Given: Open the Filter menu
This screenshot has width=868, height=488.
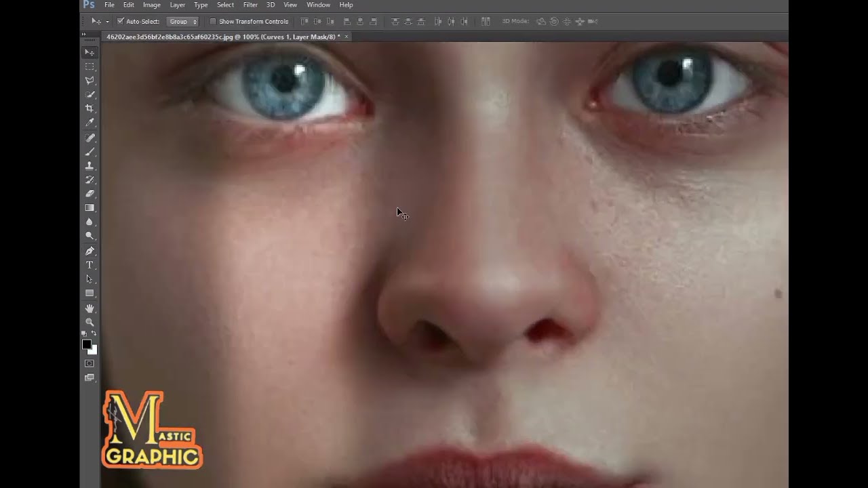Looking at the screenshot, I should point(250,5).
